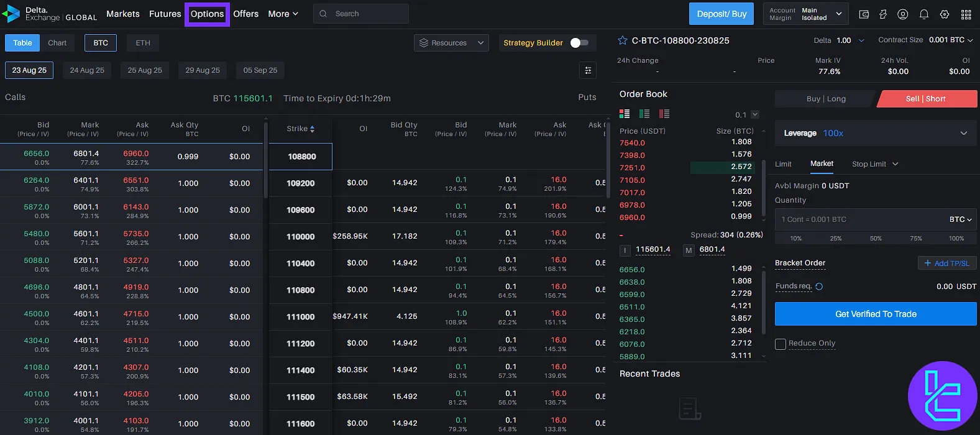Click Get Verified To Trade
980x435 pixels.
876,314
